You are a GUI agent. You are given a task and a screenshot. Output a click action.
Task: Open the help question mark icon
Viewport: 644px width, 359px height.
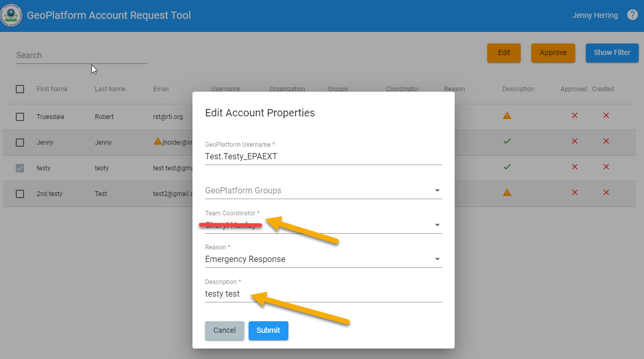pyautogui.click(x=632, y=15)
